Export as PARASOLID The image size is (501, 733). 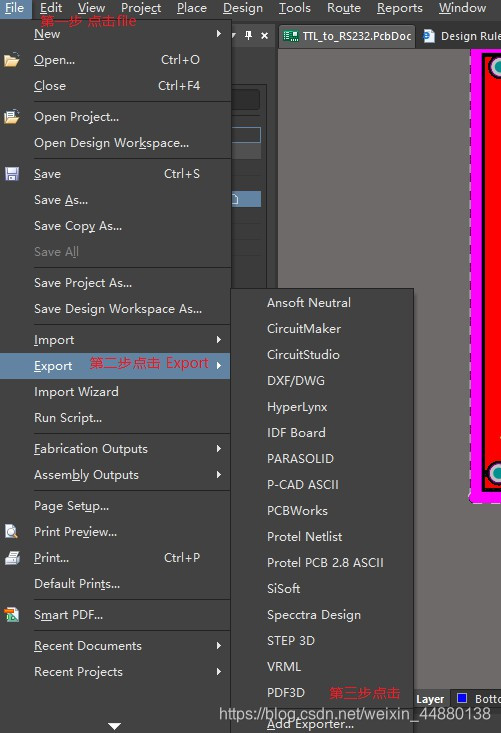[322, 459]
